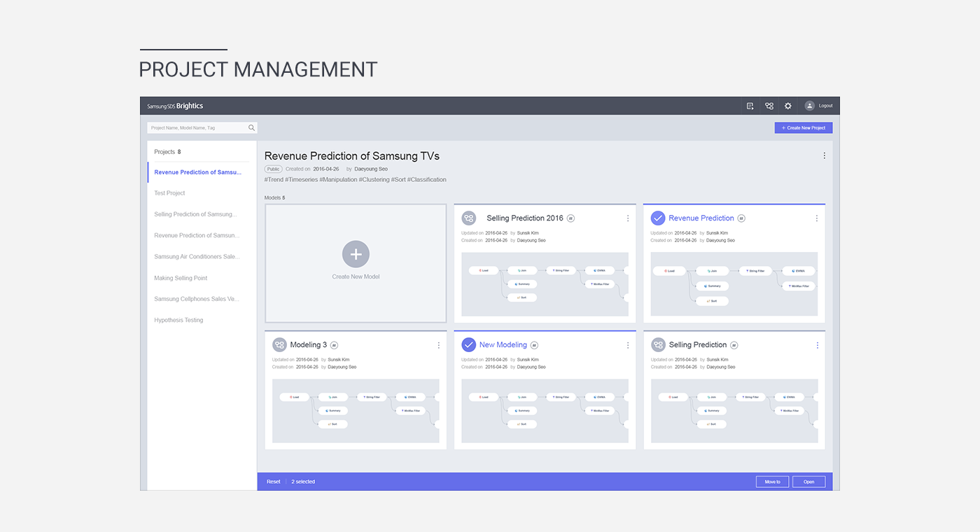
Task: Click the #Clustering tag
Action: coord(374,180)
